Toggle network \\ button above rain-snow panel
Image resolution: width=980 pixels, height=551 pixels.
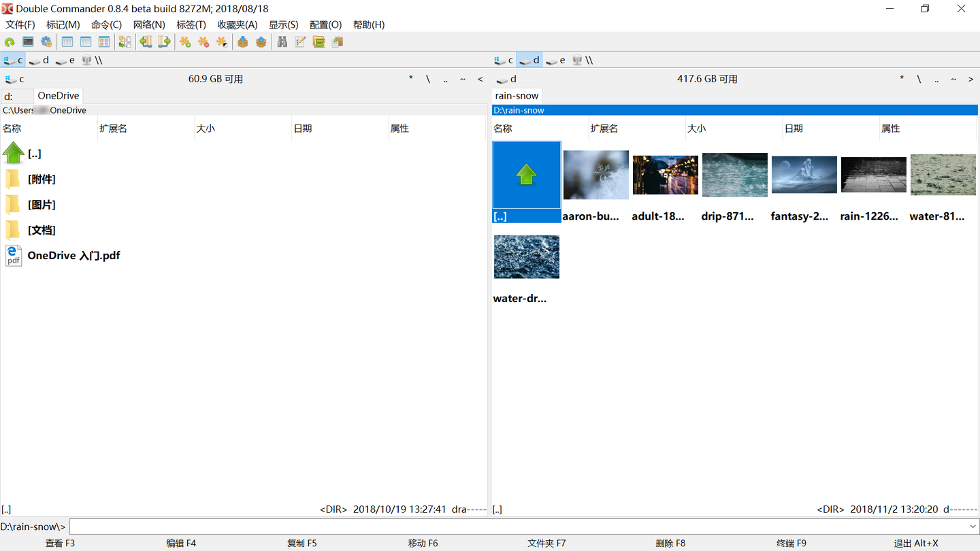click(x=582, y=60)
